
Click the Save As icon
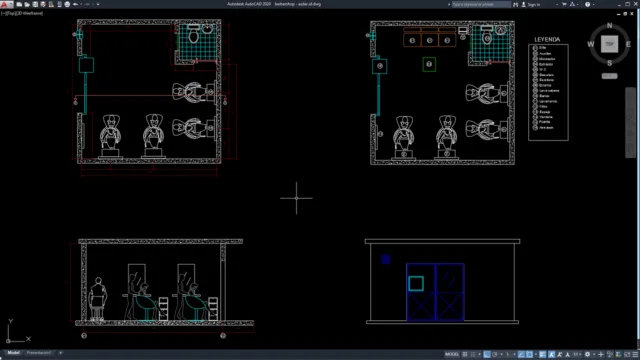[43, 4]
